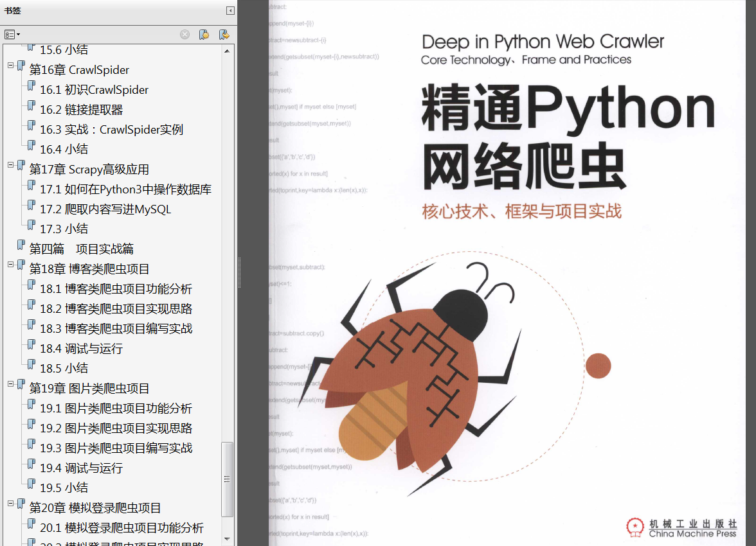The image size is (756, 546).
Task: Click the bookmark icon beside 19.5 小结
Action: click(32, 484)
